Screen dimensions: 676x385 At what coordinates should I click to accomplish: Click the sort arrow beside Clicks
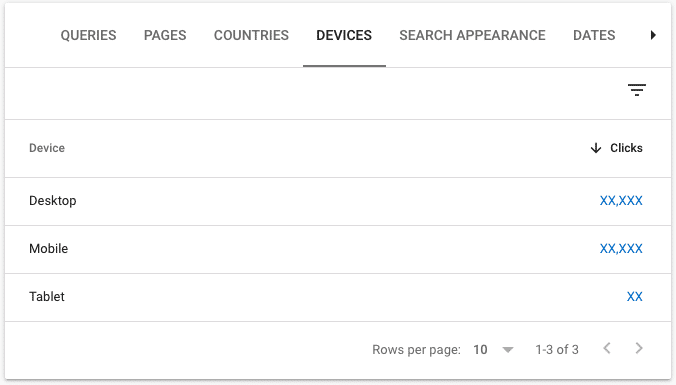(596, 148)
